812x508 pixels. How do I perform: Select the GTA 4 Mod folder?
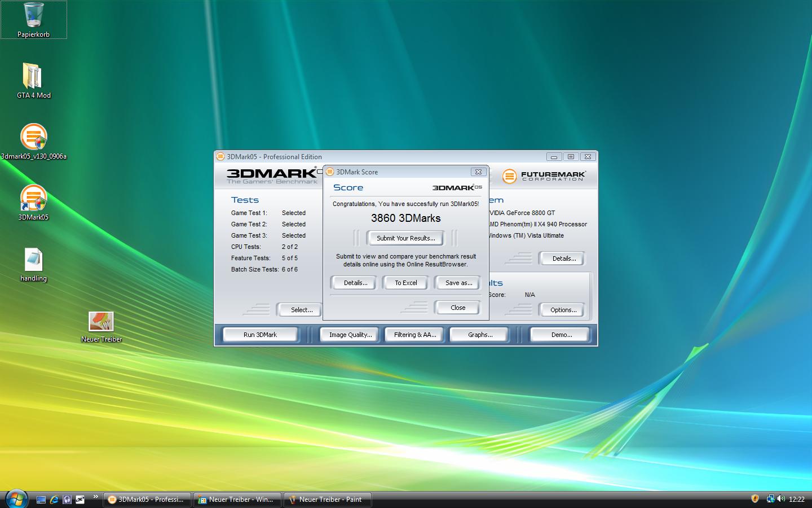[x=33, y=80]
